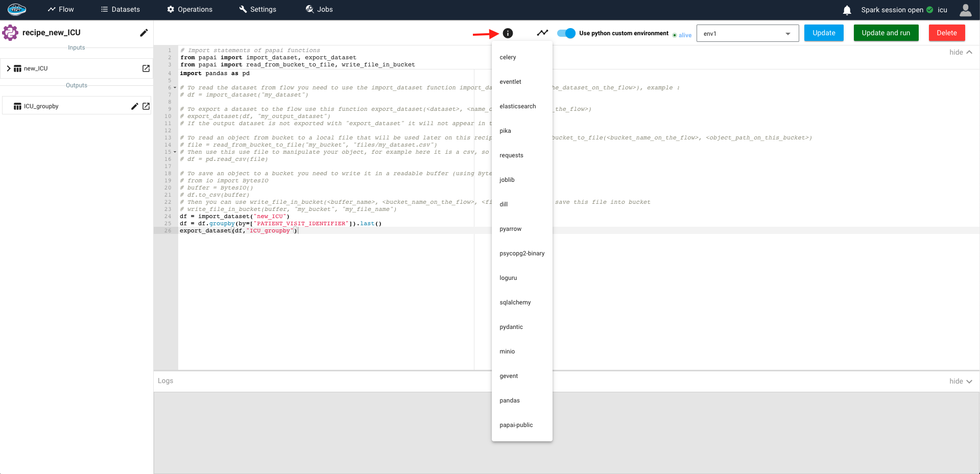The image size is (980, 474).
Task: Edit the recipe_new_ICU name pencil icon
Action: click(144, 33)
